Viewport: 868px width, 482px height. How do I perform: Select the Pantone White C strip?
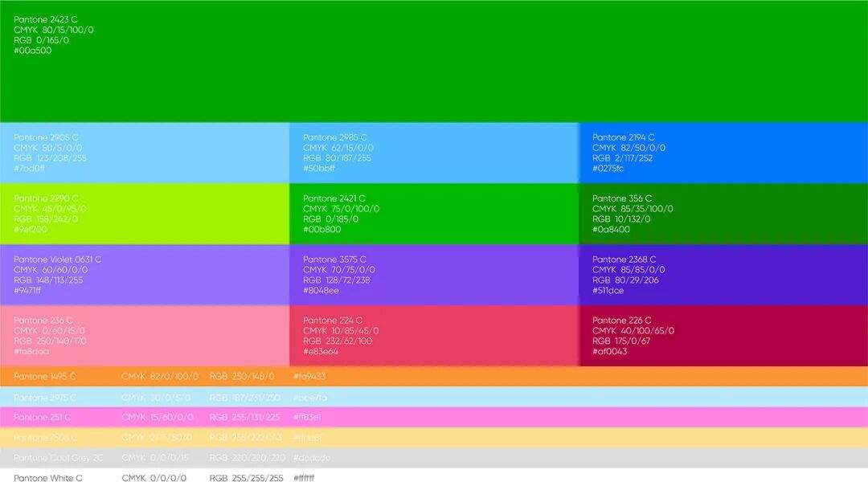pos(434,476)
